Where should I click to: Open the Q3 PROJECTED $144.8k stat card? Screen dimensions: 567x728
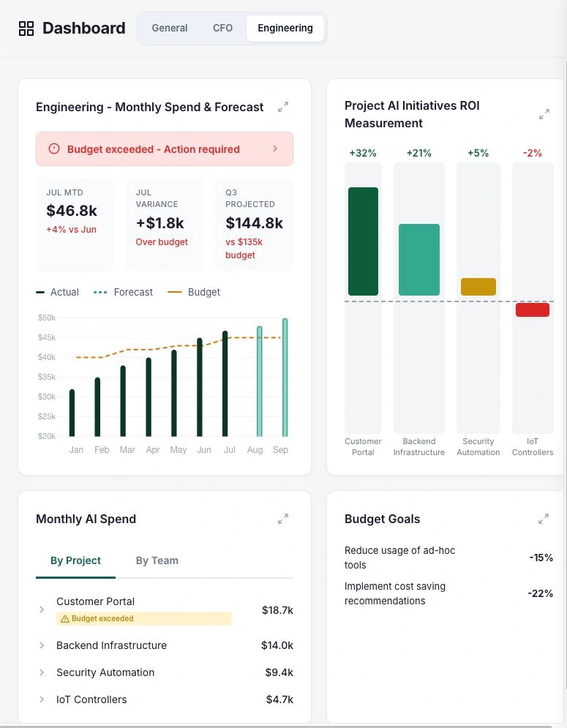(254, 224)
